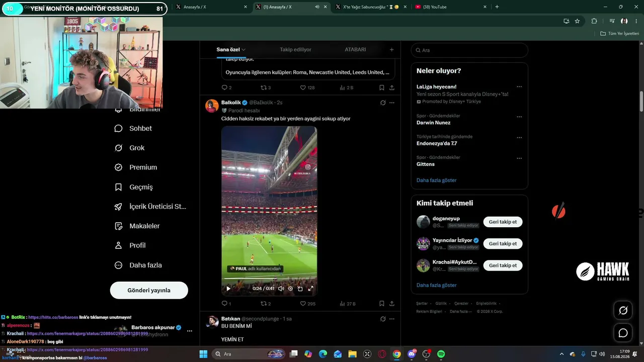Open İçerik Üreticisi St... in the sidebar

[x=150, y=207]
